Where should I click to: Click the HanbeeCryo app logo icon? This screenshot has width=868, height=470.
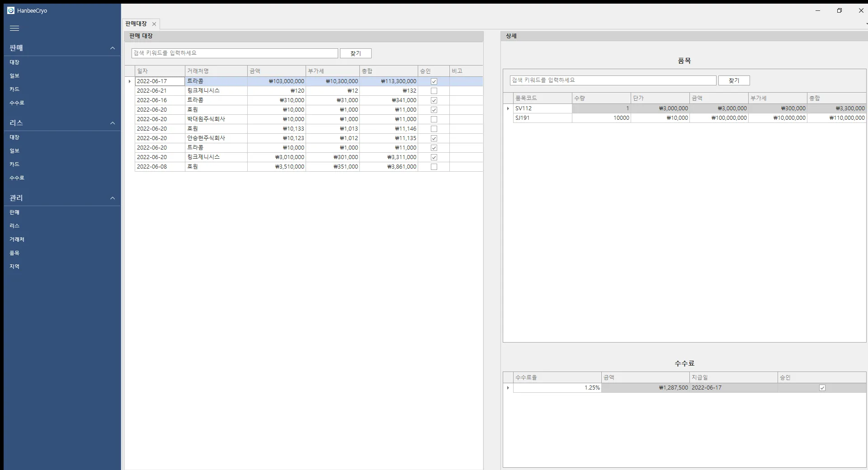pos(11,10)
